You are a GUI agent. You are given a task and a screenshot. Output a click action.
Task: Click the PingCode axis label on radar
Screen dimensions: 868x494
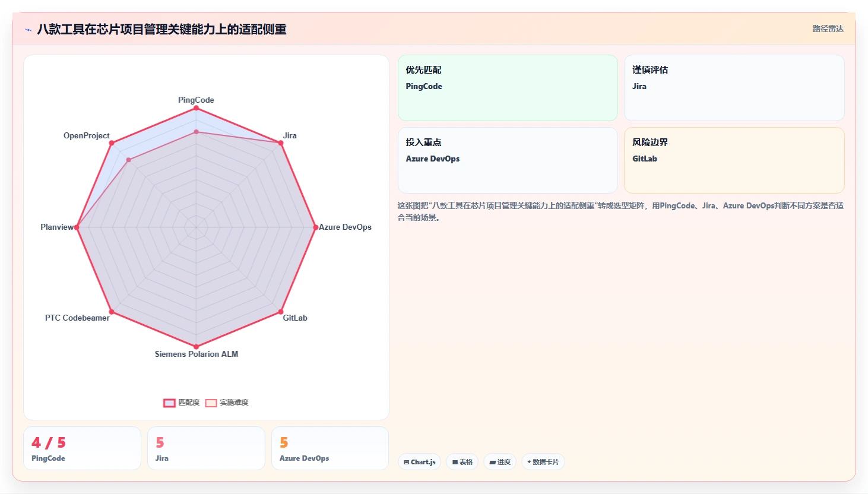pyautogui.click(x=196, y=100)
